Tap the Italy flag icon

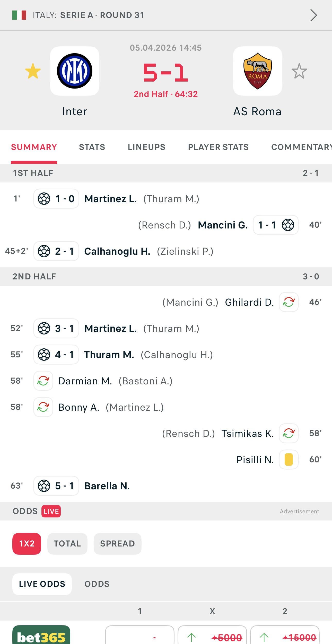19,15
